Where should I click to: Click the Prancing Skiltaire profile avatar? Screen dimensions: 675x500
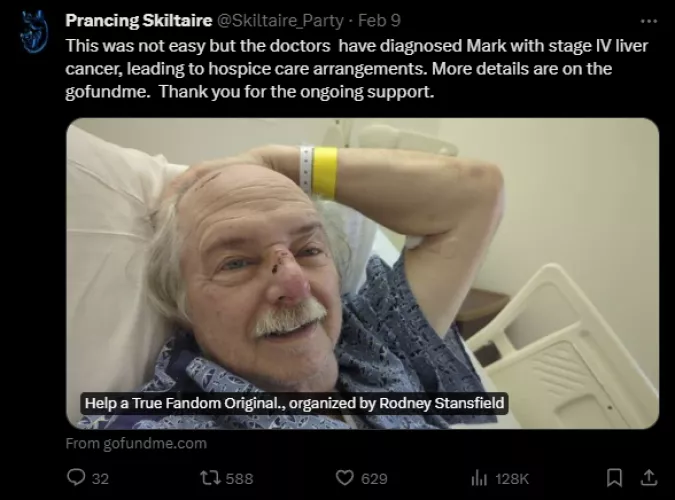(34, 32)
